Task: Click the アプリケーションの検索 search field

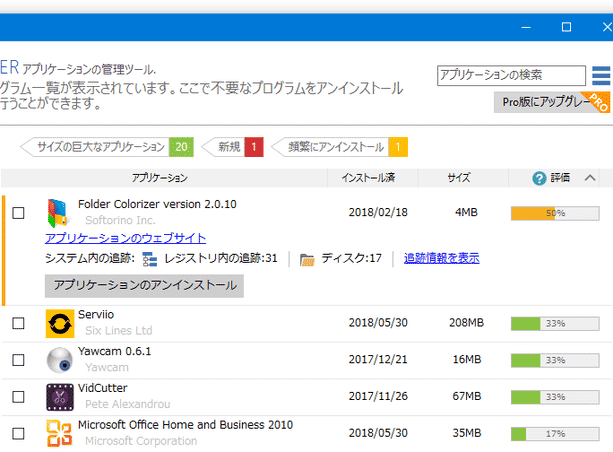Action: tap(511, 75)
